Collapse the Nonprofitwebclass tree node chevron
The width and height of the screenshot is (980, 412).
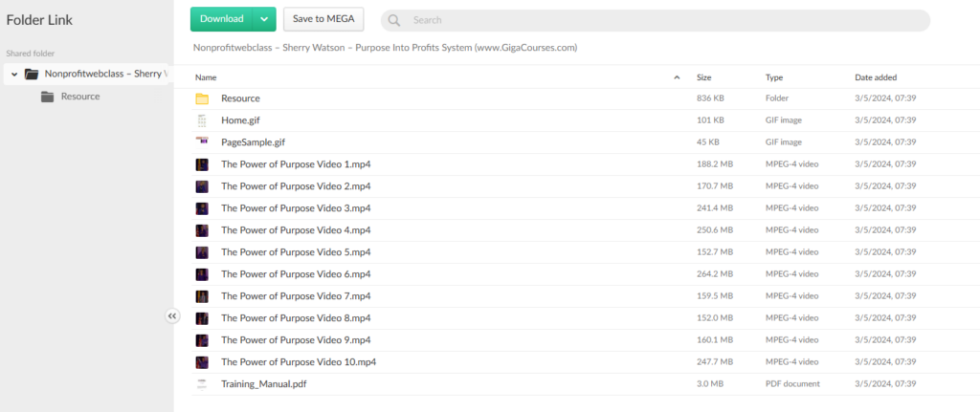pyautogui.click(x=14, y=74)
